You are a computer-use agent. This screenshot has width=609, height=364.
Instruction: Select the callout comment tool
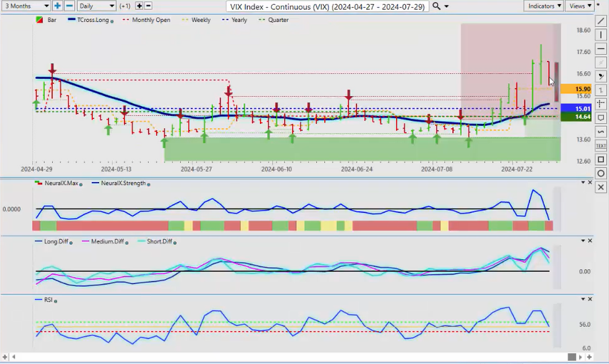[x=601, y=118]
